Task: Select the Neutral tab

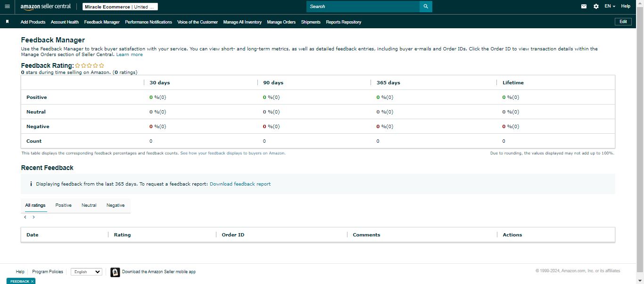Action: pos(89,205)
